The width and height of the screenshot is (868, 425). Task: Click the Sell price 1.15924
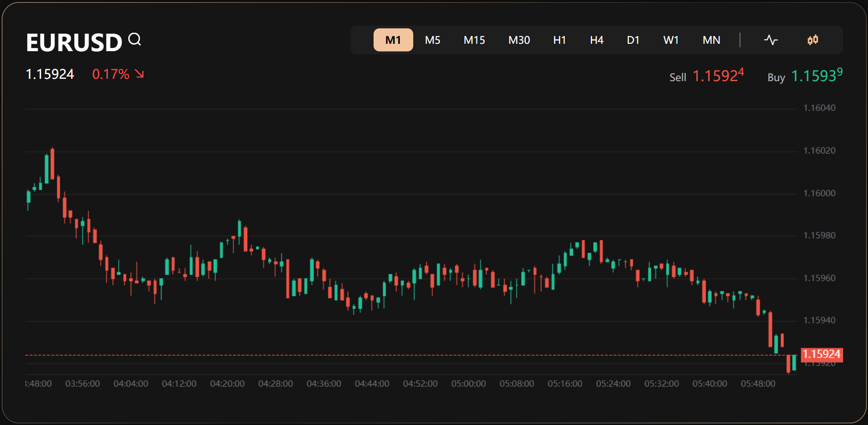click(x=718, y=76)
